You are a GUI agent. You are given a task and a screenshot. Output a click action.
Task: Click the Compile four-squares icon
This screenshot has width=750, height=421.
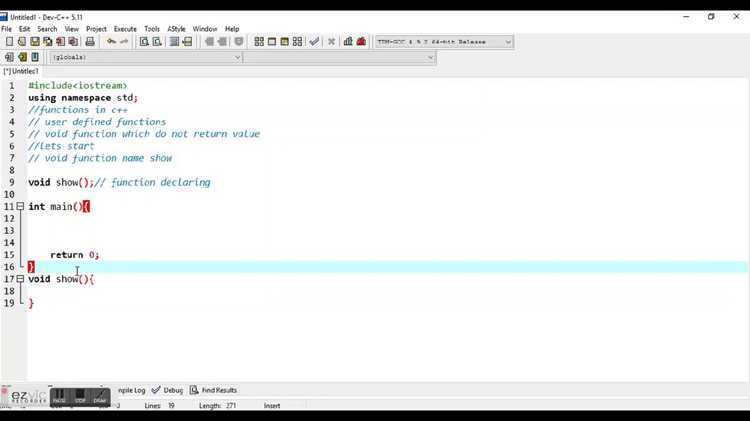(259, 42)
